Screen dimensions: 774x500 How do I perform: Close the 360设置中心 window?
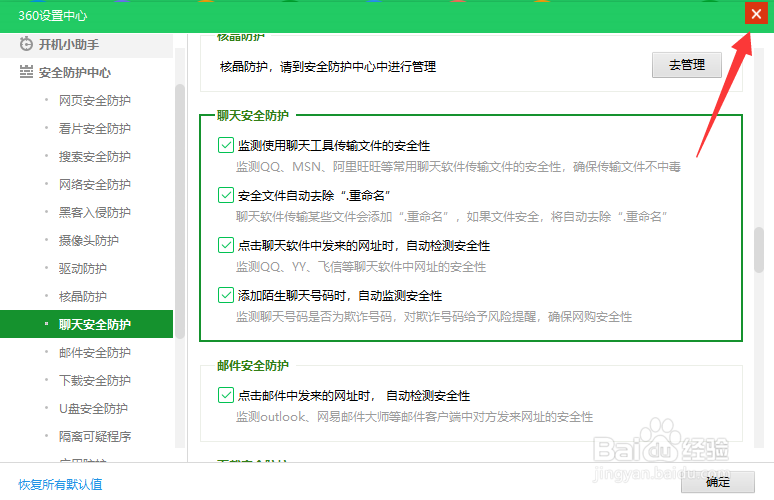tap(756, 14)
